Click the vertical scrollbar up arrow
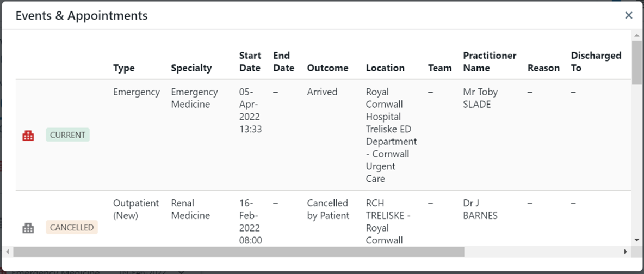The width and height of the screenshot is (644, 274). click(637, 36)
